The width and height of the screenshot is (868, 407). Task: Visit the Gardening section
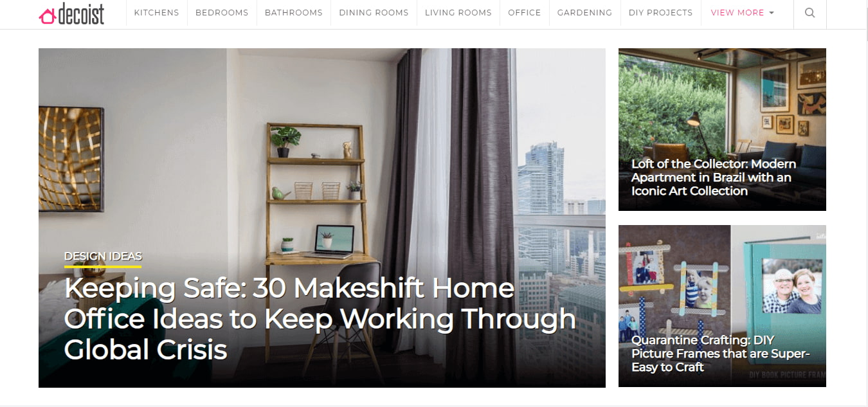[x=584, y=13]
